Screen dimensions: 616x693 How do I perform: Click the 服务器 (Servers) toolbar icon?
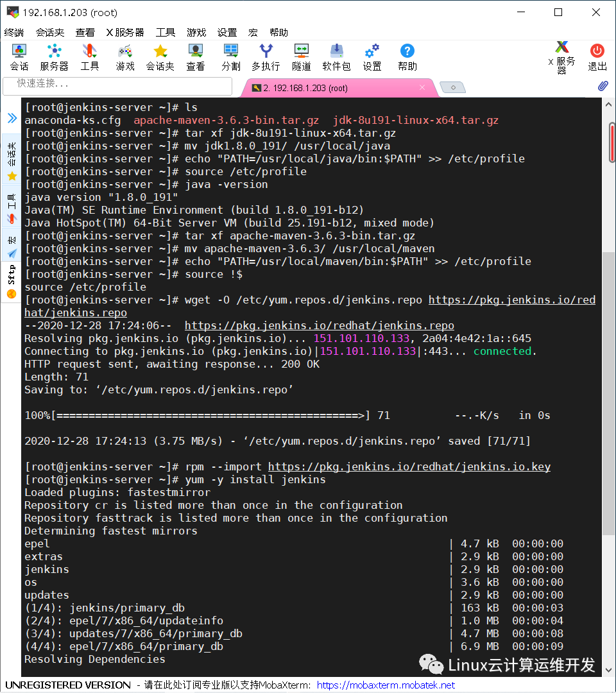[54, 58]
